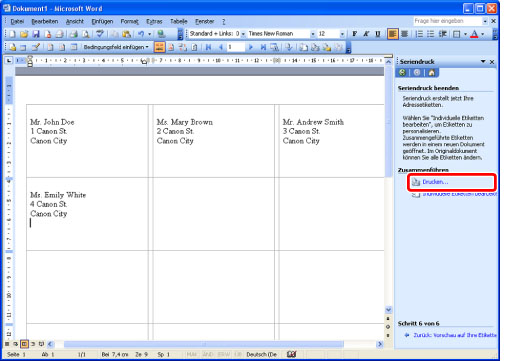This screenshot has width=507, height=361.
Task: Open Bedingungsfeld einfügen dropdown
Action: 116,47
